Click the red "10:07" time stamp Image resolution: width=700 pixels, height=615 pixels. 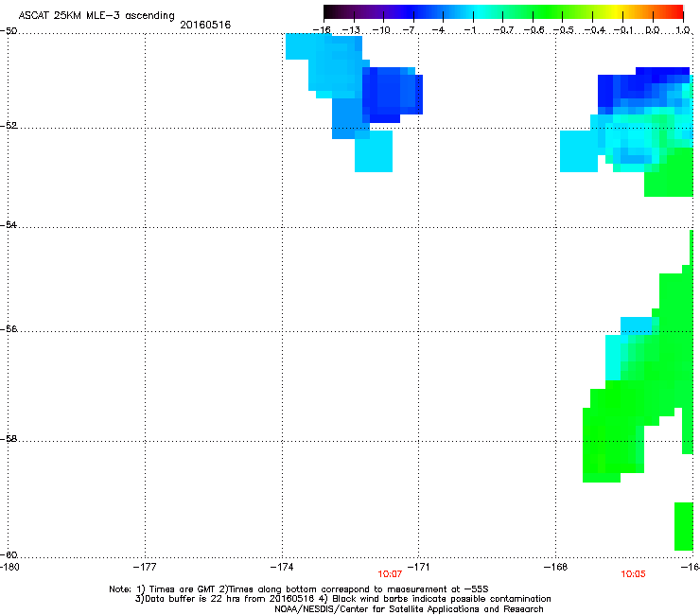pyautogui.click(x=390, y=574)
